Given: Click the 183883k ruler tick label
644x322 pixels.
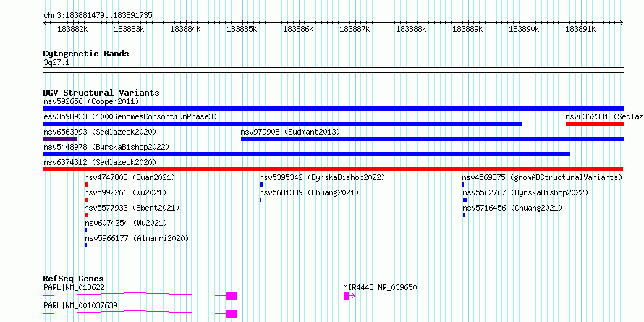Looking at the screenshot, I should (129, 29).
